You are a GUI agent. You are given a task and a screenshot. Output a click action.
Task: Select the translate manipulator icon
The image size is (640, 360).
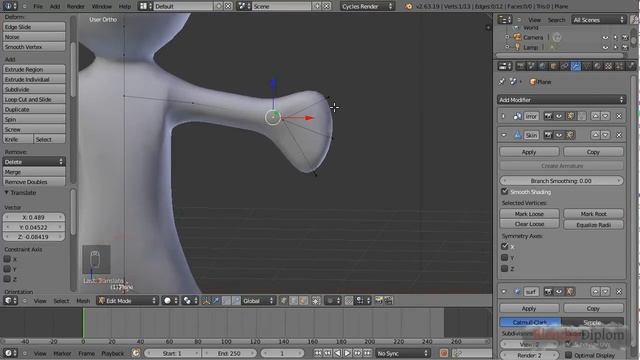pos(216,301)
